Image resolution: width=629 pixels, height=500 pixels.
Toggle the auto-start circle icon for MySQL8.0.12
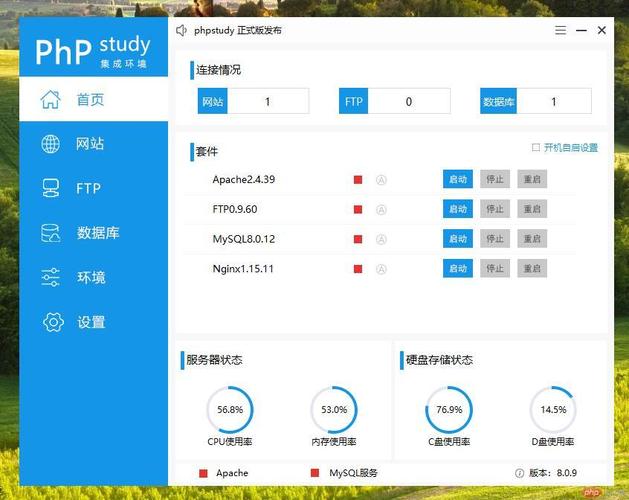(381, 240)
